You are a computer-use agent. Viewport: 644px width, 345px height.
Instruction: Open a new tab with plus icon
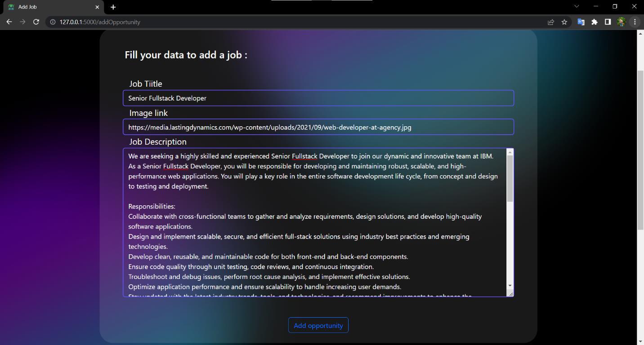[113, 7]
